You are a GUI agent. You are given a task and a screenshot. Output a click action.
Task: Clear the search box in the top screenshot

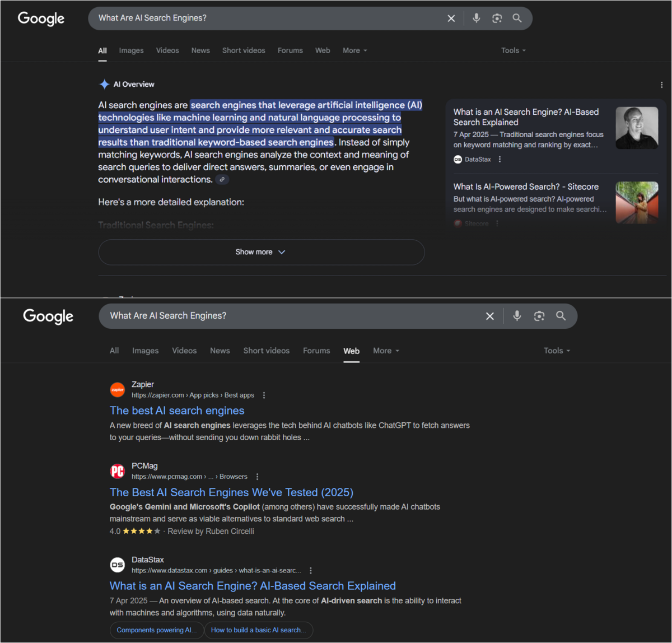click(x=451, y=18)
